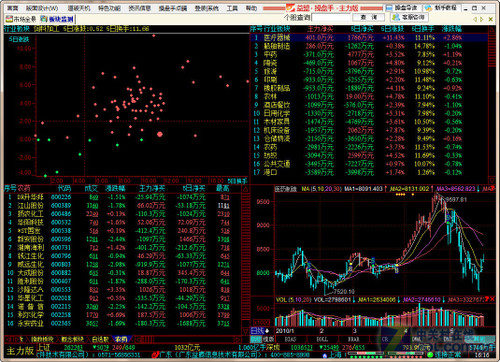Image resolution: width=500 pixels, height=362 pixels.
Task: Switch to the 农药 bottom tab
Action: tap(121, 339)
